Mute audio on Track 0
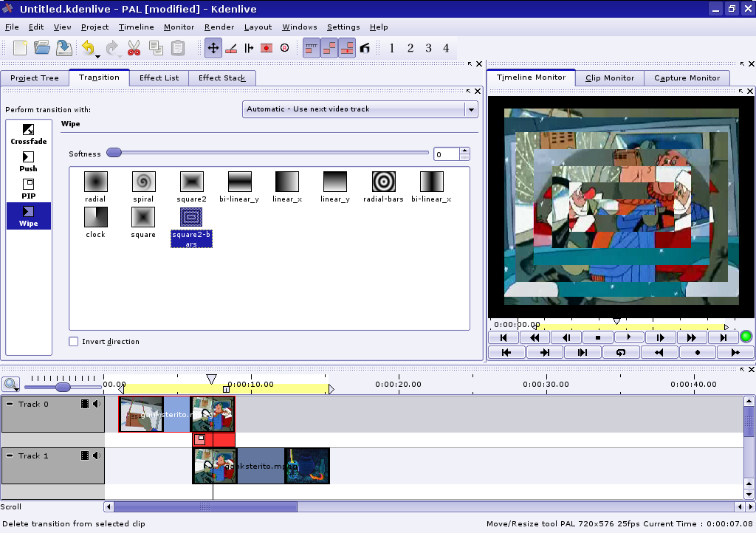Screen dimensions: 756x533 coord(97,404)
